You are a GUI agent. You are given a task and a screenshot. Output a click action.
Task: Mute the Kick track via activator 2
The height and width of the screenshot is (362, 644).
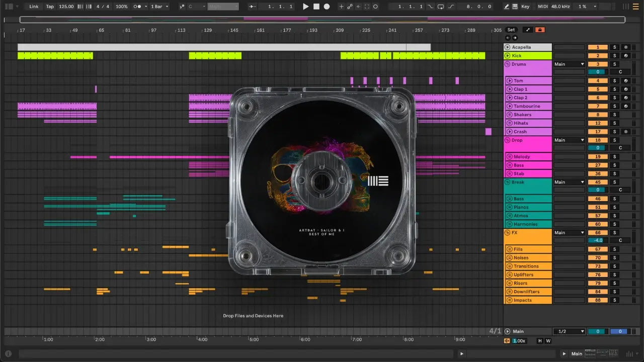coord(598,56)
